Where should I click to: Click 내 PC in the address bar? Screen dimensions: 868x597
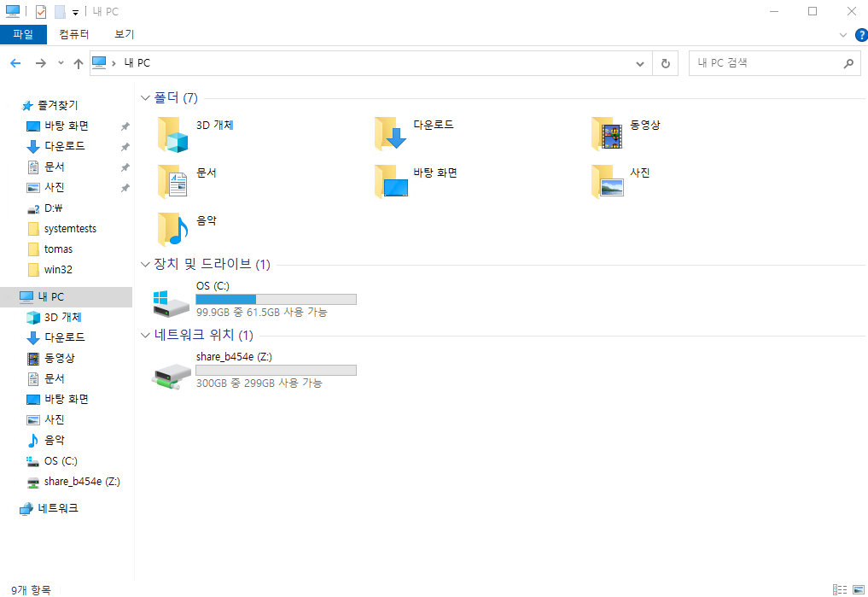point(137,63)
